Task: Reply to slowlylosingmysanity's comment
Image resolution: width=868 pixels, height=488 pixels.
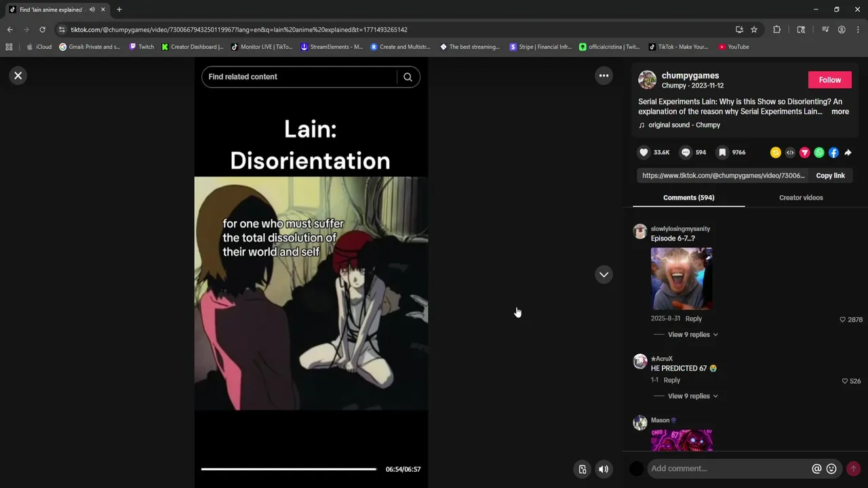Action: (x=693, y=319)
